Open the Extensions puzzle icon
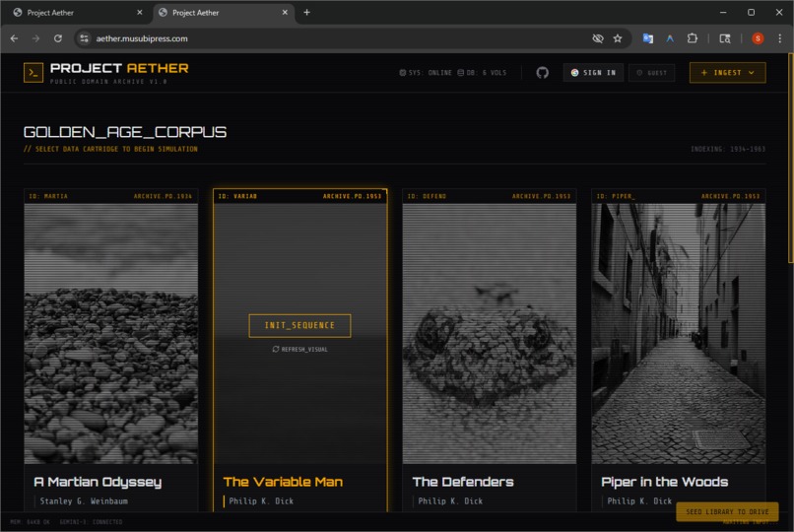 tap(693, 38)
